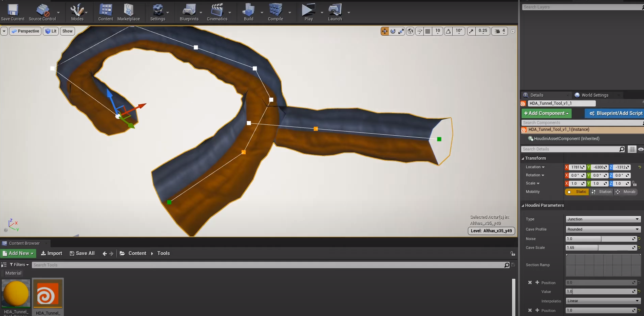This screenshot has width=644, height=316.
Task: Click the Build toolbar icon
Action: (248, 12)
